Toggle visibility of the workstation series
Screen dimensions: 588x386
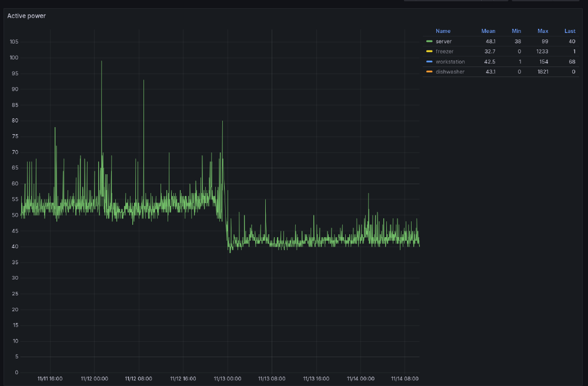(450, 61)
